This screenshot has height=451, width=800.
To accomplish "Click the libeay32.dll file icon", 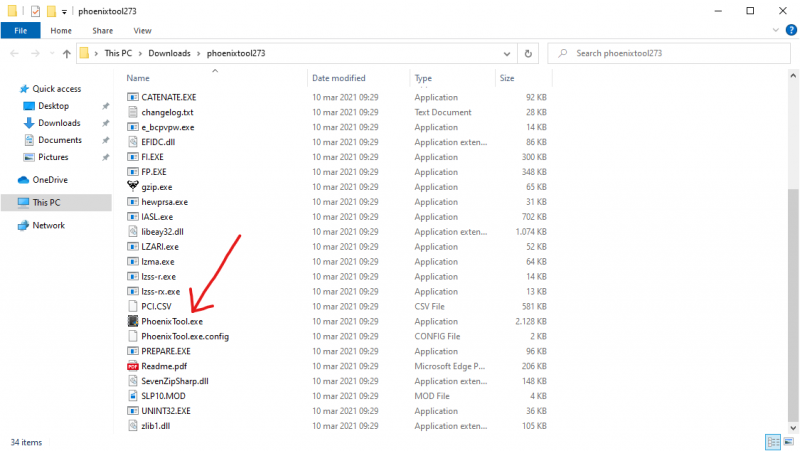I will pos(133,231).
